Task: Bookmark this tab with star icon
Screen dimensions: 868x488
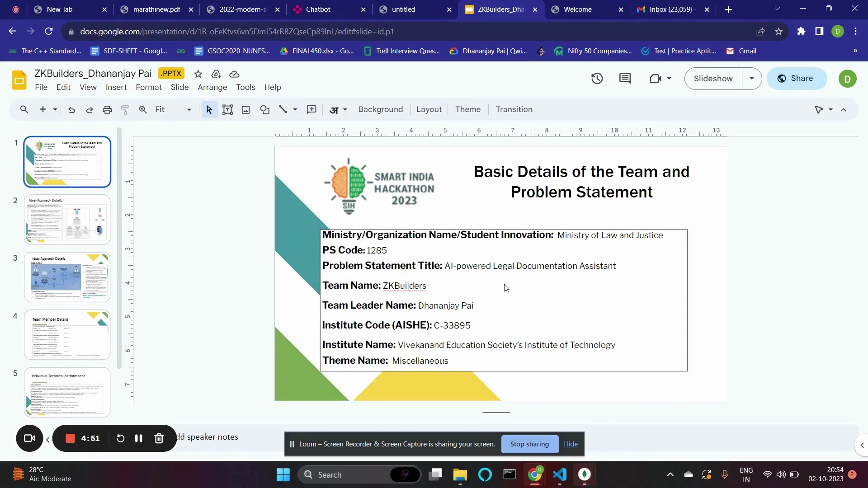Action: [778, 32]
